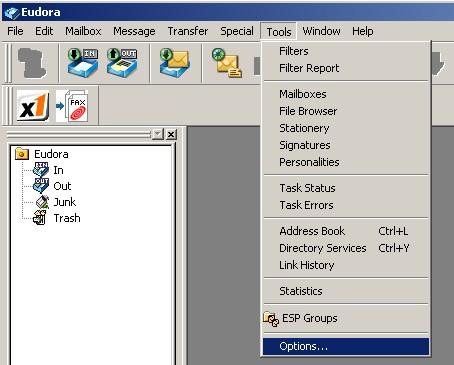The height and width of the screenshot is (365, 454).
Task: Click the In mailbox tray icon in tree
Action: (41, 170)
